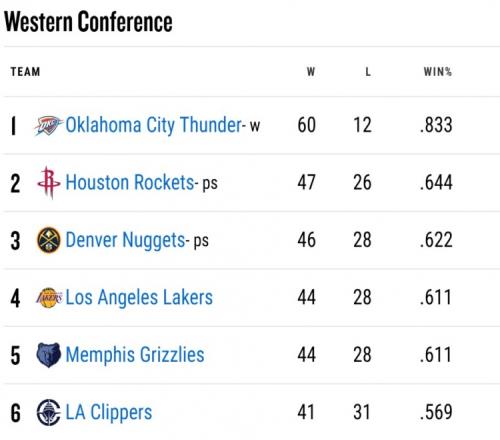Sort standings by the WIN% column header

coord(438,72)
